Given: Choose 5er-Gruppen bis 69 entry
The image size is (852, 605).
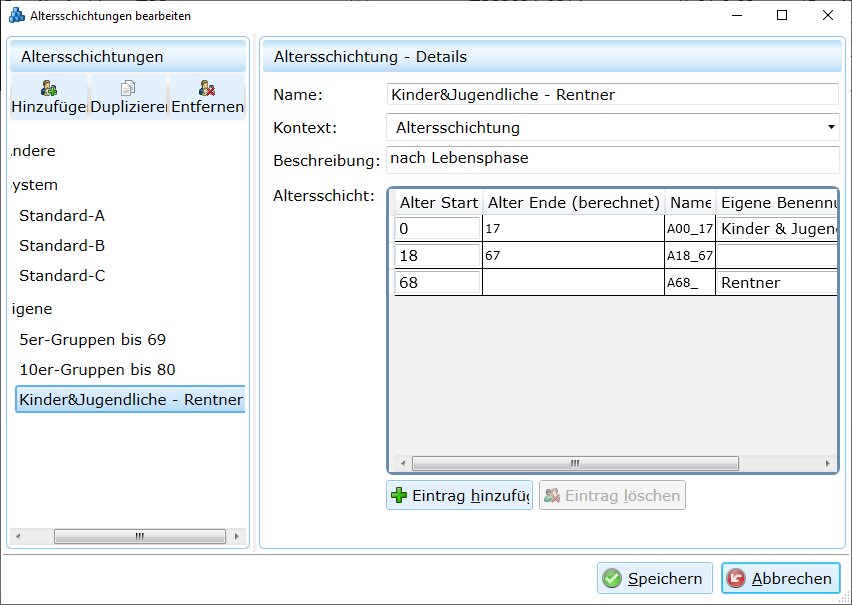Looking at the screenshot, I should pyautogui.click(x=92, y=340).
